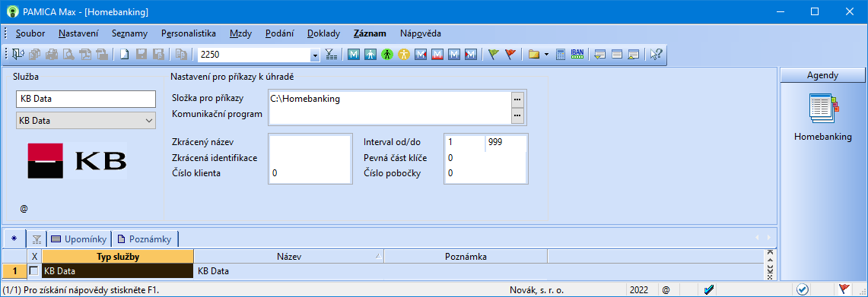Image resolution: width=868 pixels, height=297 pixels.
Task: Click the red flag toolbar icon
Action: tap(510, 54)
